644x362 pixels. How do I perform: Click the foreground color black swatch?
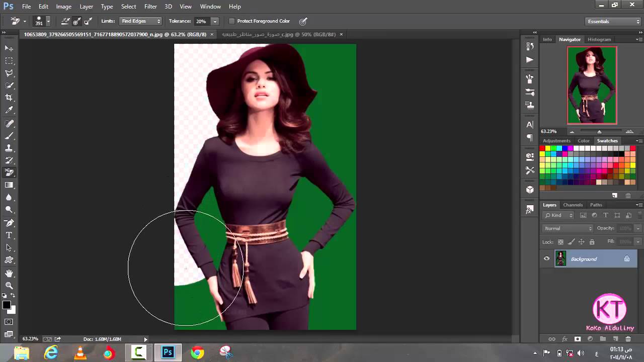click(x=7, y=305)
